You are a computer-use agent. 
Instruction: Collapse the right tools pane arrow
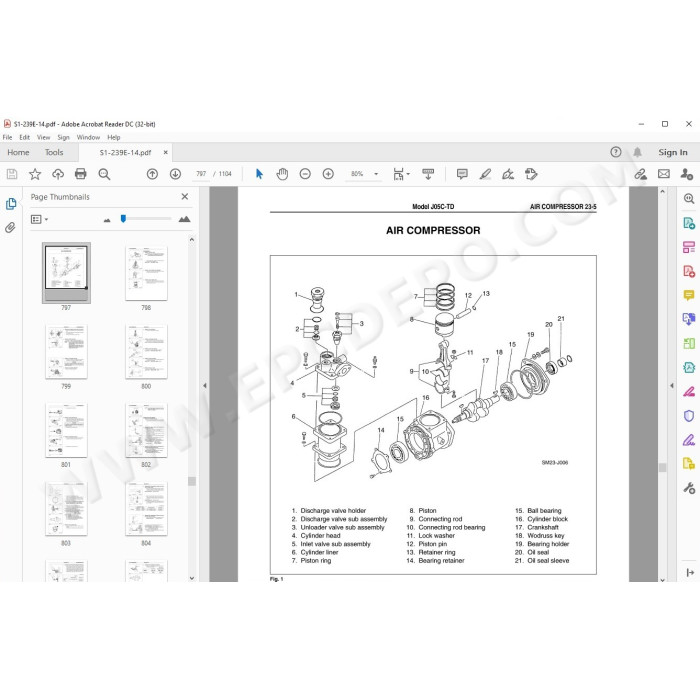(x=671, y=385)
